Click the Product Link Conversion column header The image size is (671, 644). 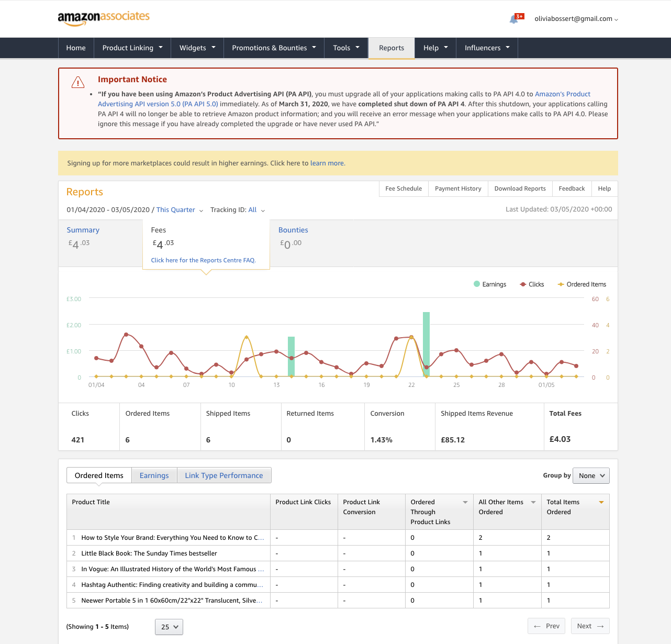pos(372,512)
